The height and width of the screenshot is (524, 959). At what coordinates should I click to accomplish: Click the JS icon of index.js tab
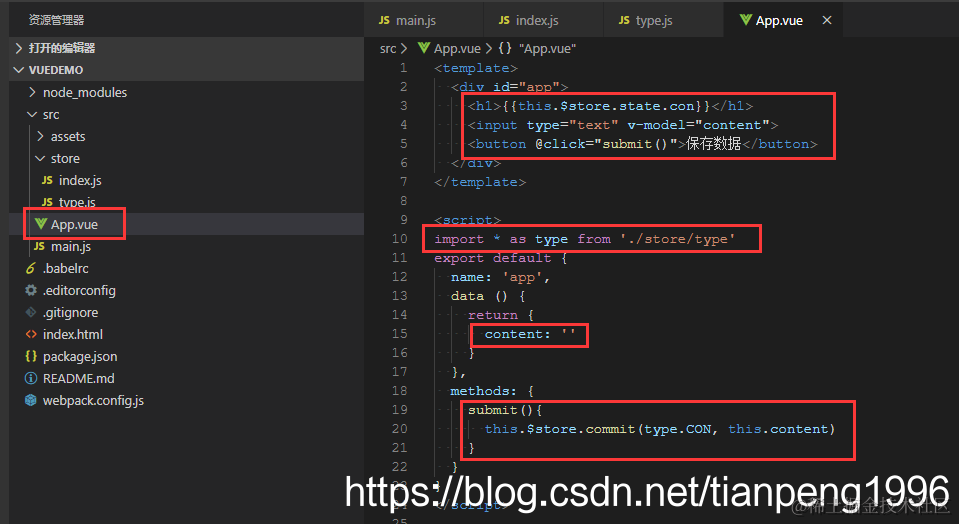tap(504, 20)
